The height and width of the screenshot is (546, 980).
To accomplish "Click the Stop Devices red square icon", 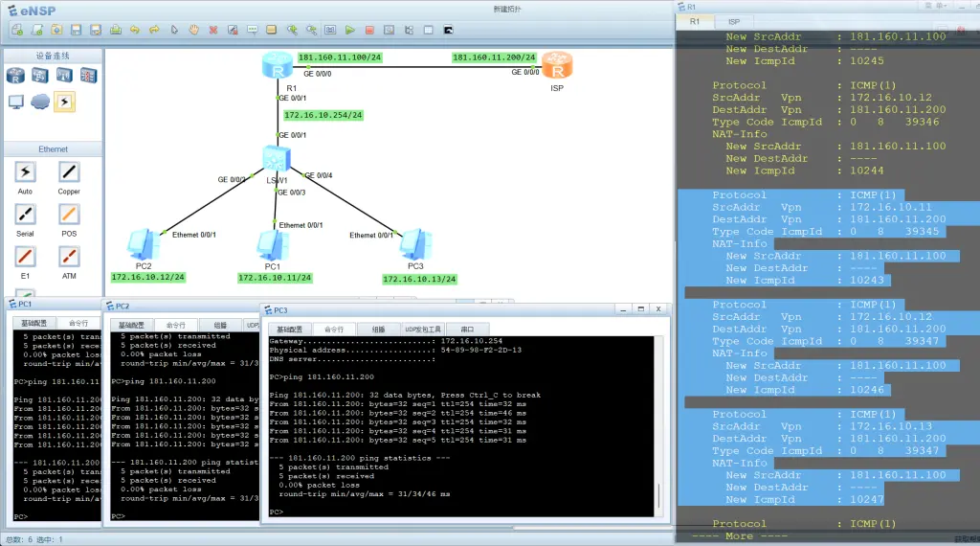I will pos(369,30).
